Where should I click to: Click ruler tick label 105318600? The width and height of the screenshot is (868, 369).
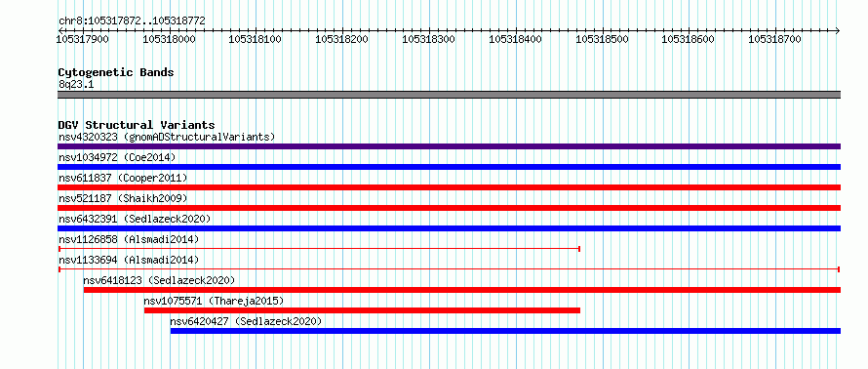point(689,39)
